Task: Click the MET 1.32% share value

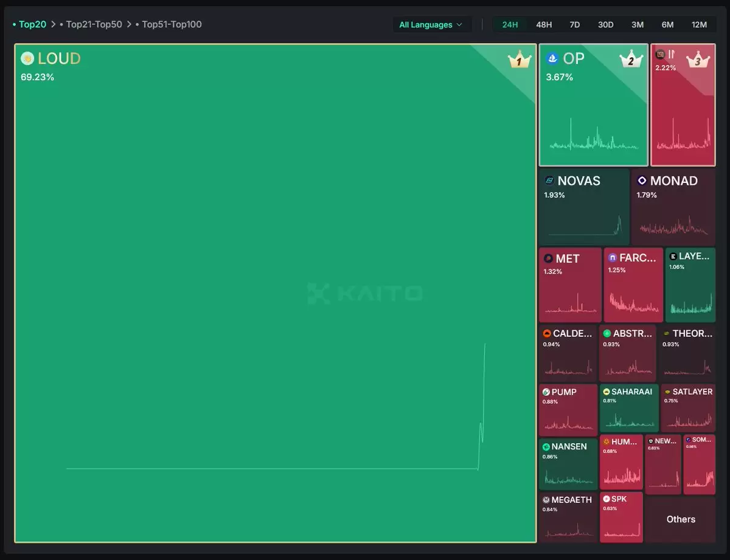Action: (x=552, y=271)
